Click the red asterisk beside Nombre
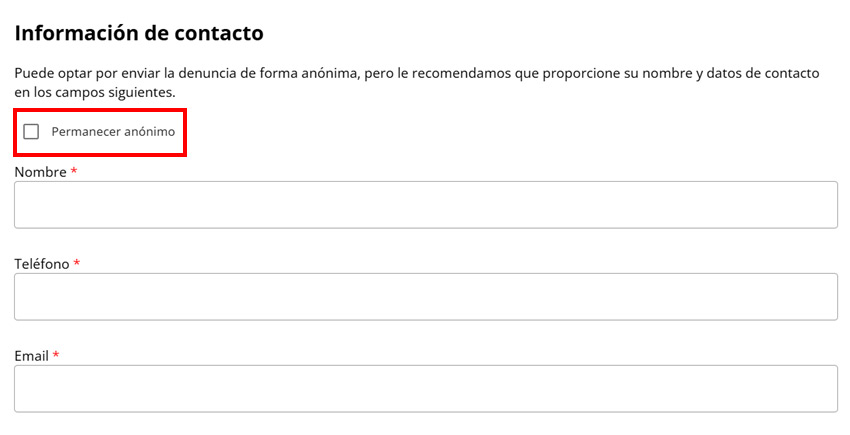Viewport: 850px width, 435px height. (74, 172)
